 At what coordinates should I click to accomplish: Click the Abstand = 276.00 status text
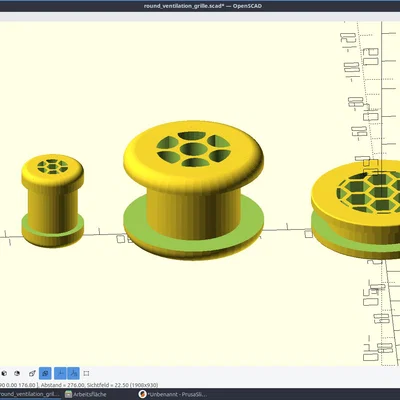click(62, 385)
